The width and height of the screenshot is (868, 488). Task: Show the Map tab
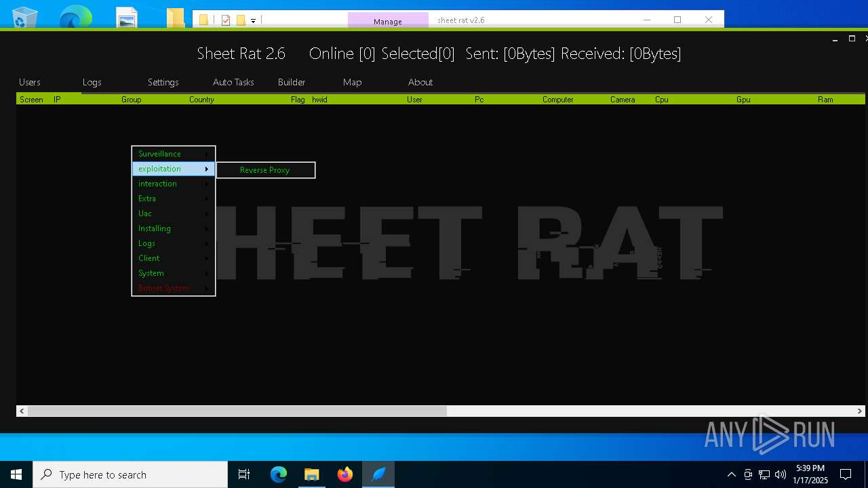tap(352, 82)
